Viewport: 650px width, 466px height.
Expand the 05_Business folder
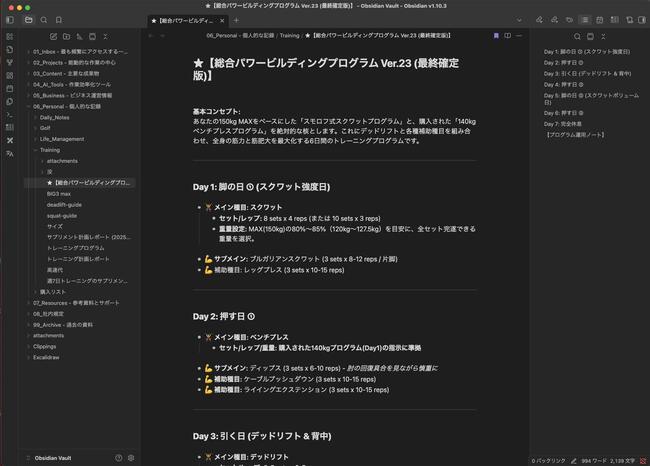78,95
